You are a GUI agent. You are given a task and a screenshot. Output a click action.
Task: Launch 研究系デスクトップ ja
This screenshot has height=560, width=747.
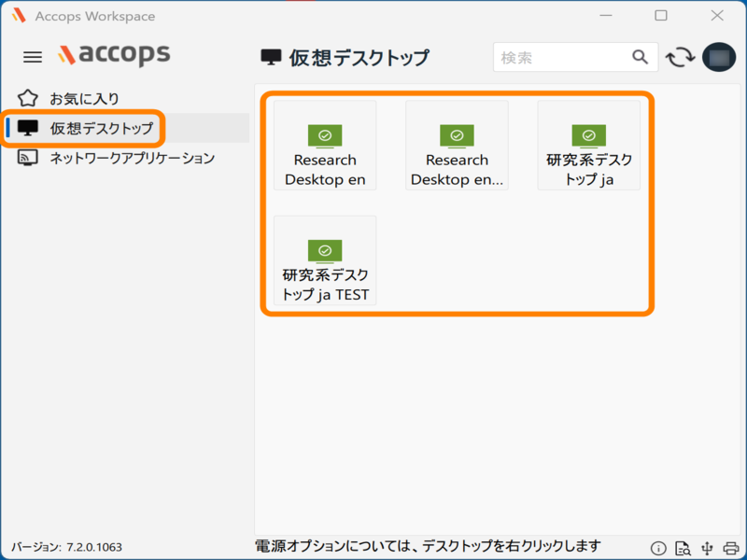pyautogui.click(x=589, y=146)
